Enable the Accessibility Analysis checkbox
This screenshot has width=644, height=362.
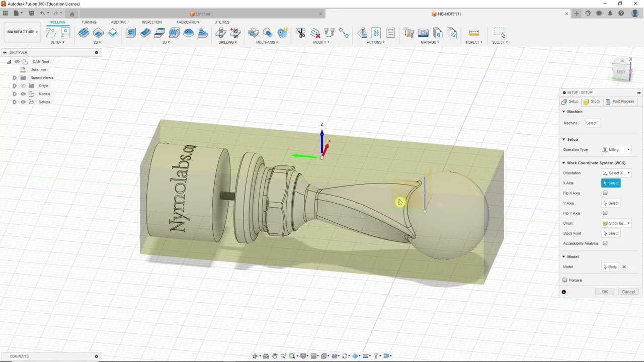[x=605, y=243]
